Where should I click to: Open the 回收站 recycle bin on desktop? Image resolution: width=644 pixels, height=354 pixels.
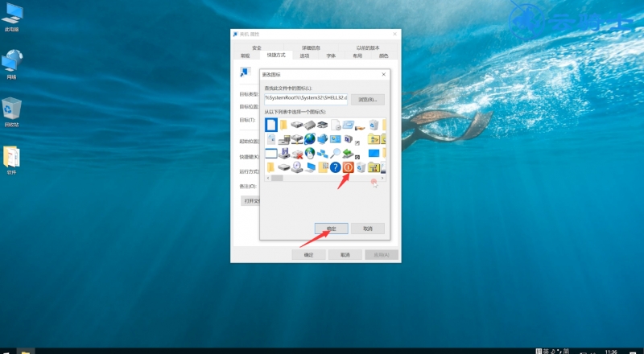pyautogui.click(x=11, y=112)
